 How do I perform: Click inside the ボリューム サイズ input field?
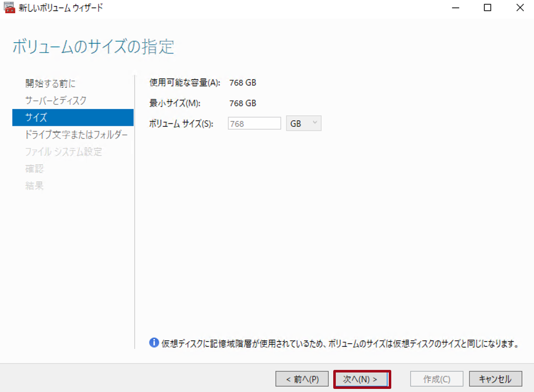click(254, 123)
